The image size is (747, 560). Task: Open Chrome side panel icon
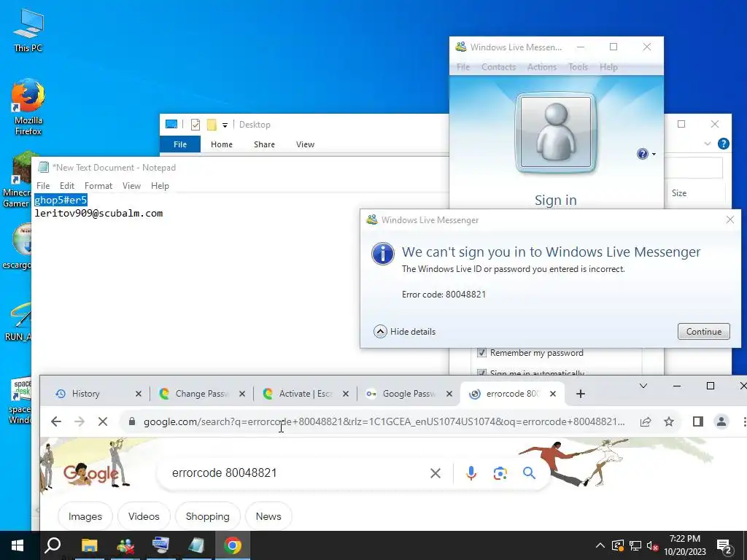coord(698,421)
